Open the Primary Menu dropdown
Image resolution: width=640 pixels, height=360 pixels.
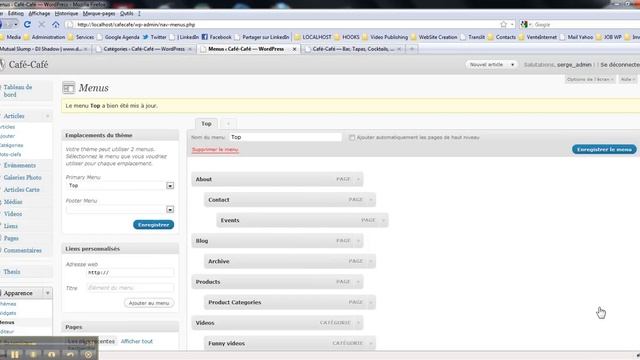pos(170,186)
